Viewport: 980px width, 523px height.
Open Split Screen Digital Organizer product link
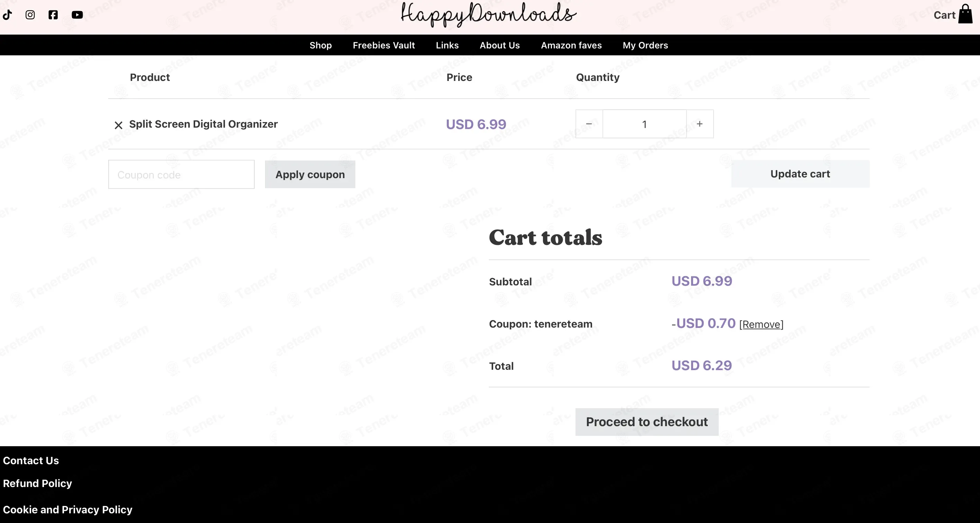tap(203, 124)
